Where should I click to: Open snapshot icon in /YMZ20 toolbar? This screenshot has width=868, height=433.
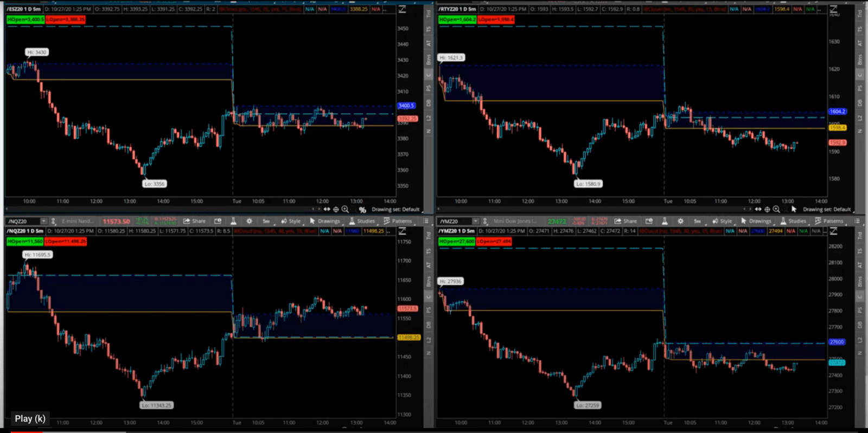(649, 221)
